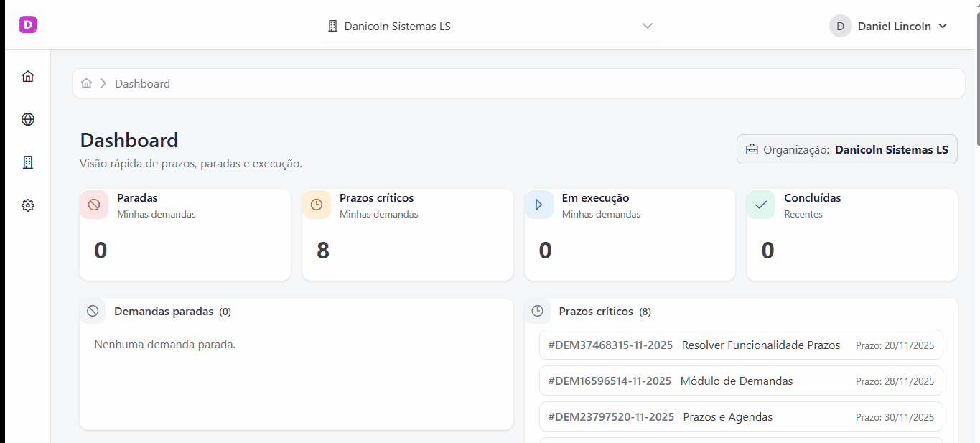The width and height of the screenshot is (980, 443).
Task: Click the prohibition icon on the Paradas card
Action: (93, 205)
